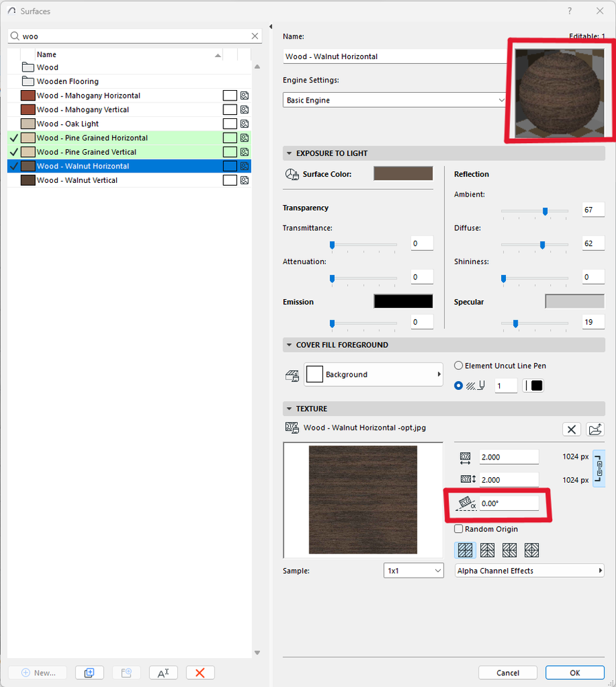Click the walnut sphere preview thumbnail
Screen dimensions: 616x687
coord(560,93)
